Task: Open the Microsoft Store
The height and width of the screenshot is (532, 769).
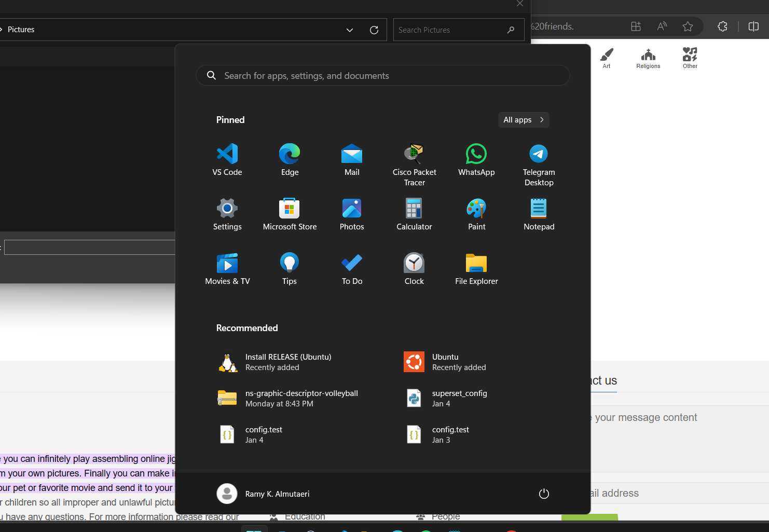Action: (x=290, y=214)
